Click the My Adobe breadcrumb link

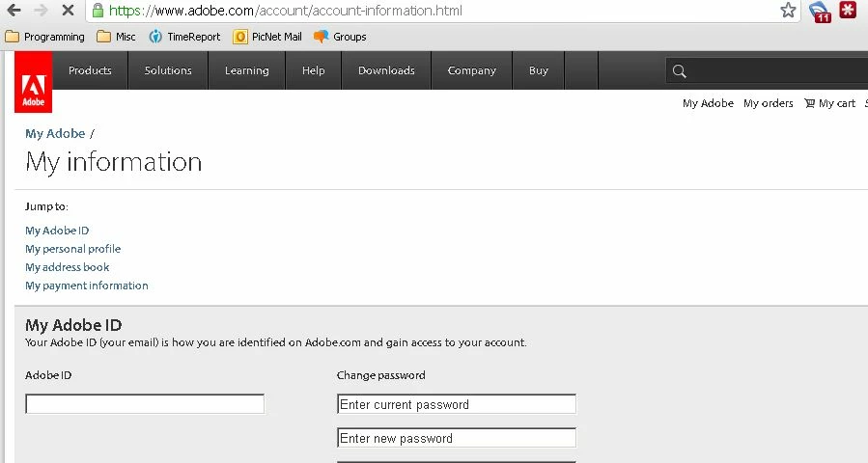click(x=55, y=133)
